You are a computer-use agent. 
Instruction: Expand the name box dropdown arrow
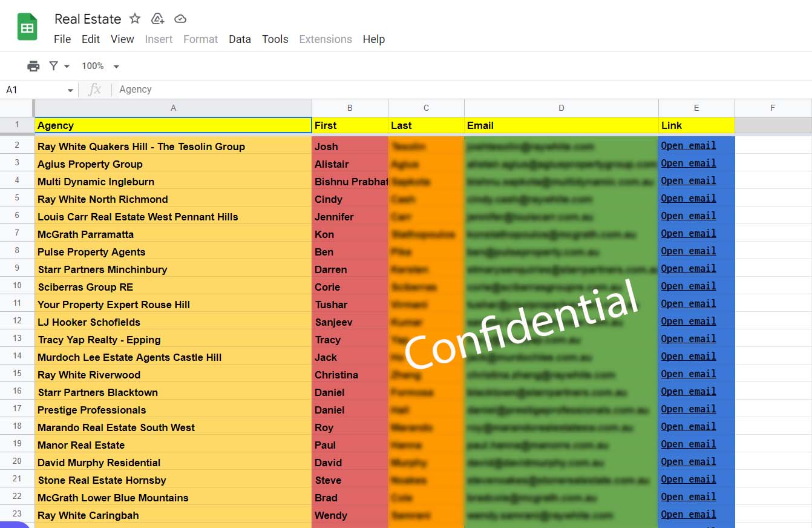[x=70, y=90]
